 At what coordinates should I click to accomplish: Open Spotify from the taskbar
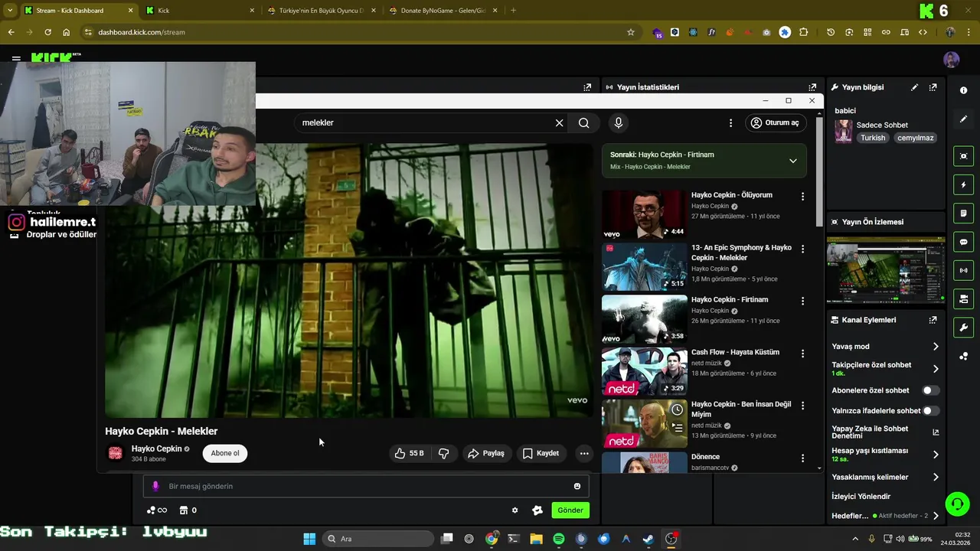(x=559, y=539)
